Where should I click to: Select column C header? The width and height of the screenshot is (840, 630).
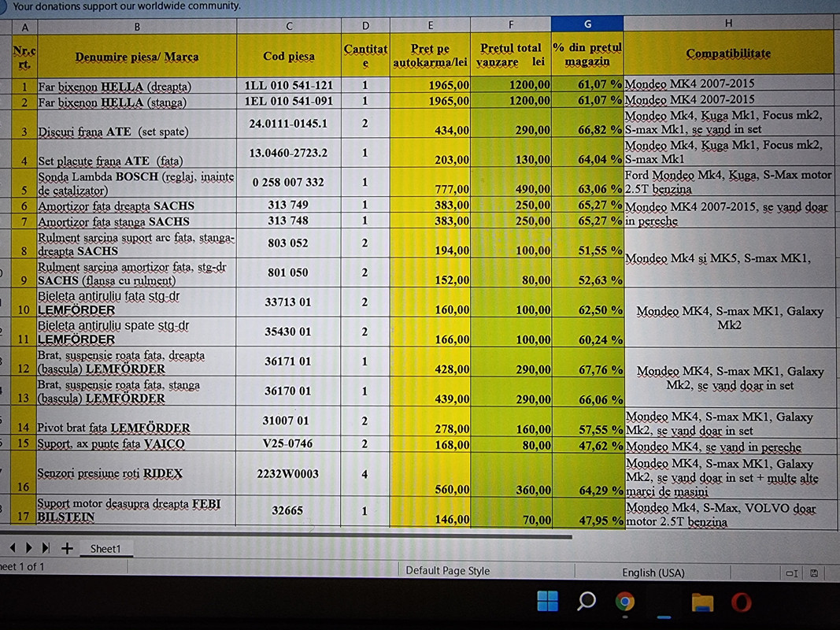289,26
